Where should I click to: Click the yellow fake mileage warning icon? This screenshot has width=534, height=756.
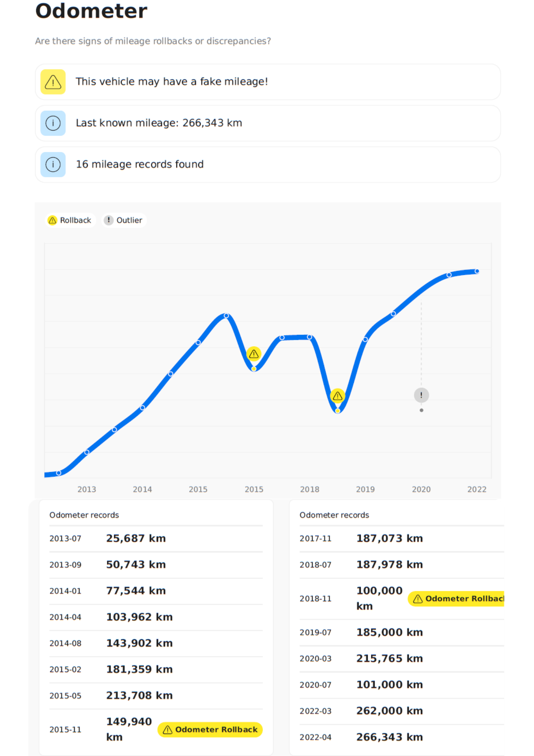coord(53,82)
